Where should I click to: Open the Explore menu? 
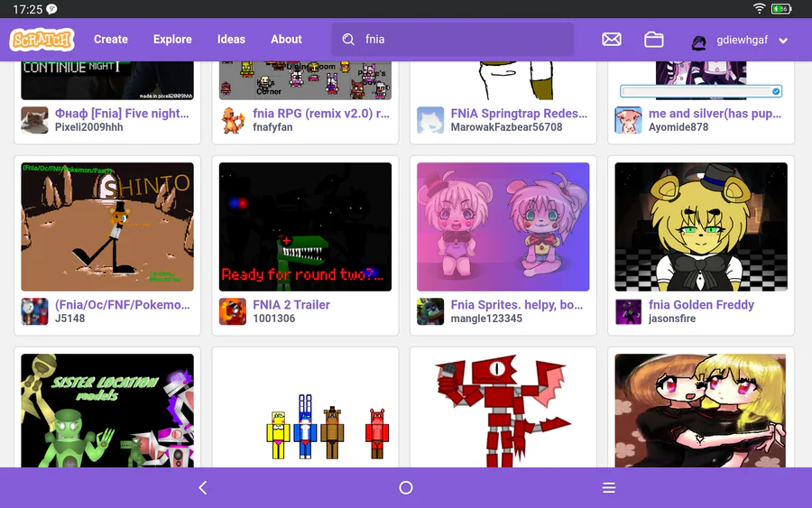(x=172, y=40)
